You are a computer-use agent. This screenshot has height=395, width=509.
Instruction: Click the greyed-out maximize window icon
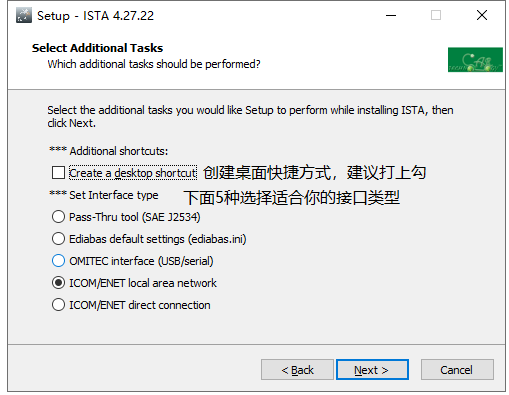pyautogui.click(x=436, y=15)
